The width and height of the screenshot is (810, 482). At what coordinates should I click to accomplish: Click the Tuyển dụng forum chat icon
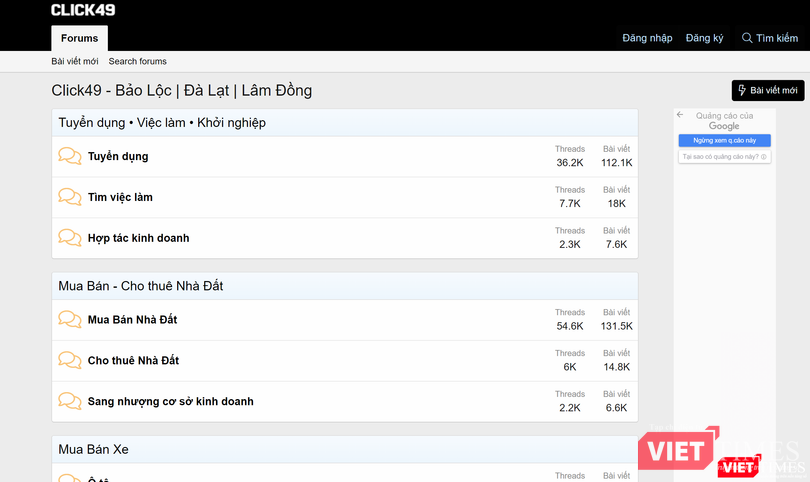(70, 156)
